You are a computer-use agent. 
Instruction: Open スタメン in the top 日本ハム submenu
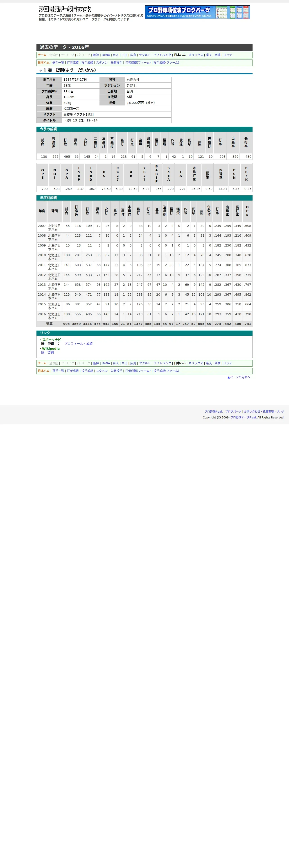coord(102,63)
